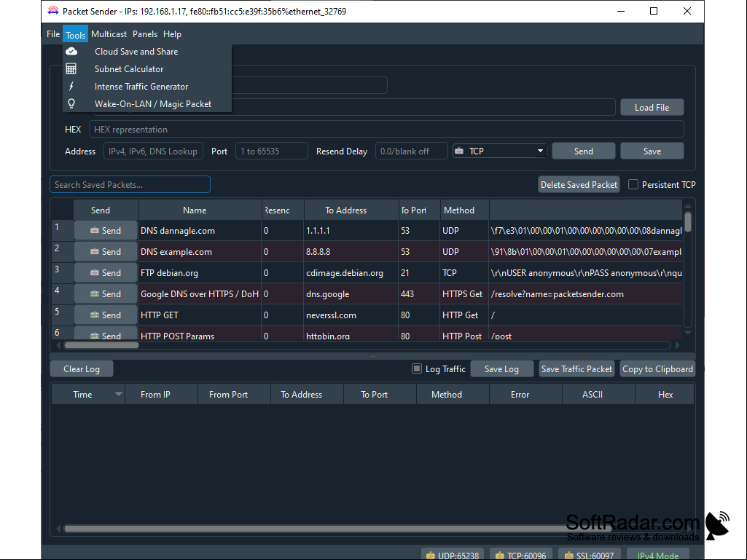Open the TCP protocol dropdown

click(499, 151)
